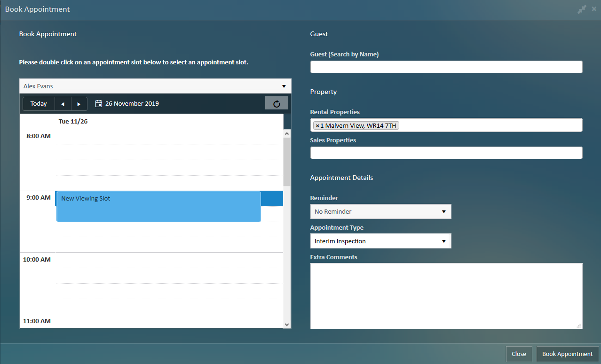Click the Sales Properties input field

446,153
